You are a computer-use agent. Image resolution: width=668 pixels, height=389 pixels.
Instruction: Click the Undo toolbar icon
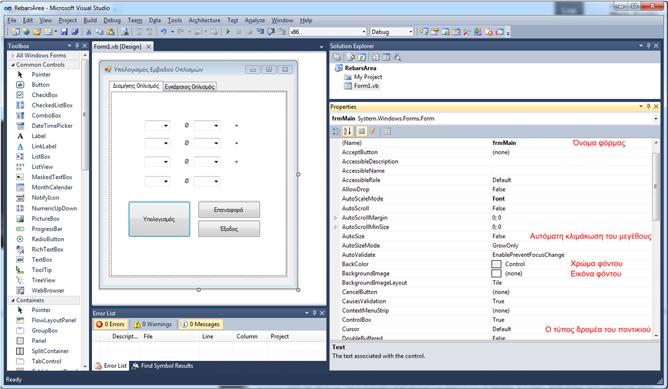point(163,32)
